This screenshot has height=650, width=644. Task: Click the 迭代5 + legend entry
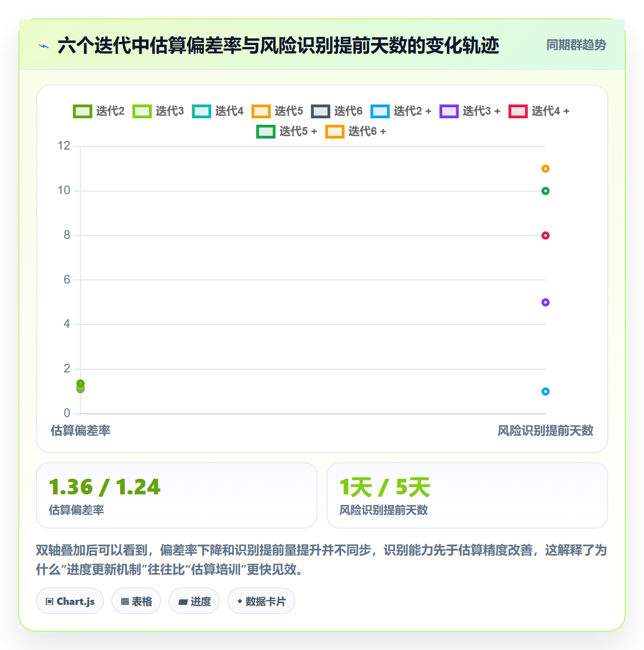coord(287,132)
